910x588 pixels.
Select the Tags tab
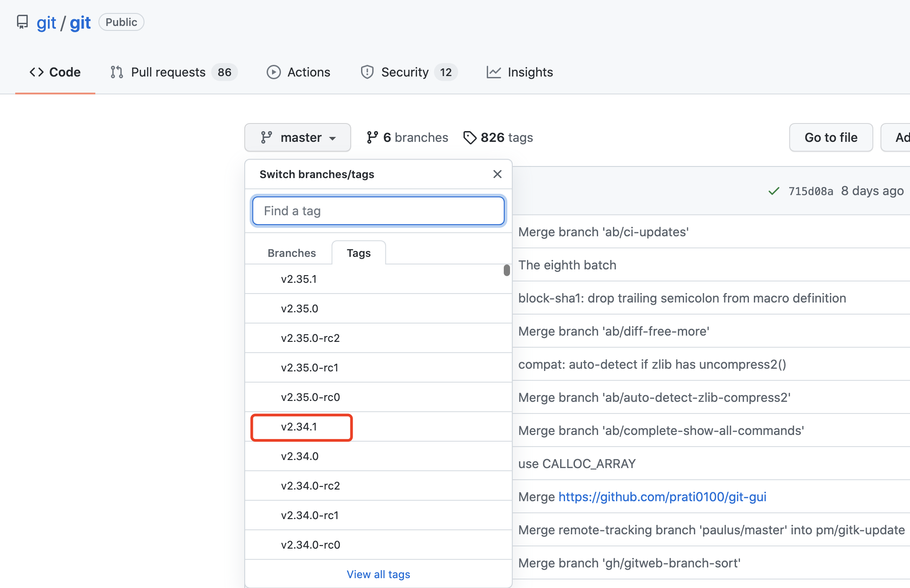(x=358, y=253)
